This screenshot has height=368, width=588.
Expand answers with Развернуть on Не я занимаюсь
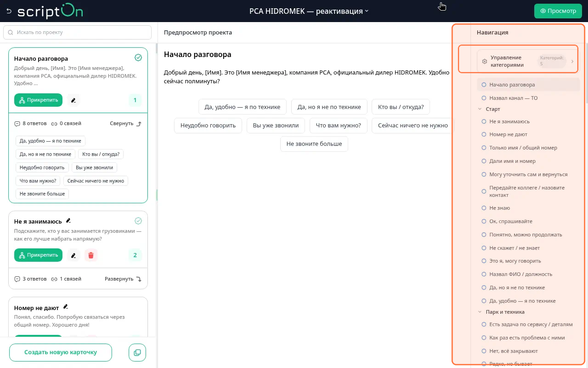point(123,279)
